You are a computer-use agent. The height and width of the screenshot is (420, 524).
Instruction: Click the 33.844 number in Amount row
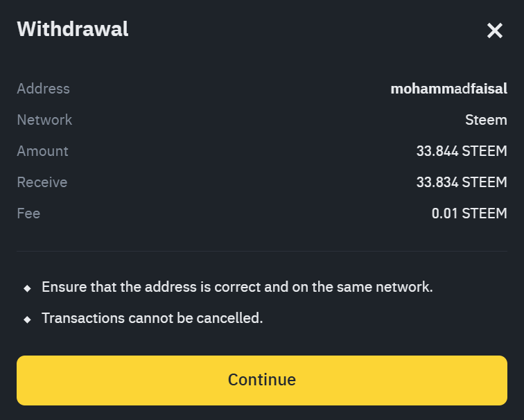click(437, 151)
